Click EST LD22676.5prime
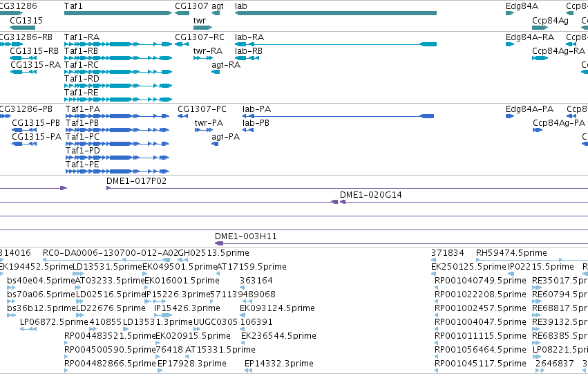This screenshot has height=374, width=588. [111, 308]
